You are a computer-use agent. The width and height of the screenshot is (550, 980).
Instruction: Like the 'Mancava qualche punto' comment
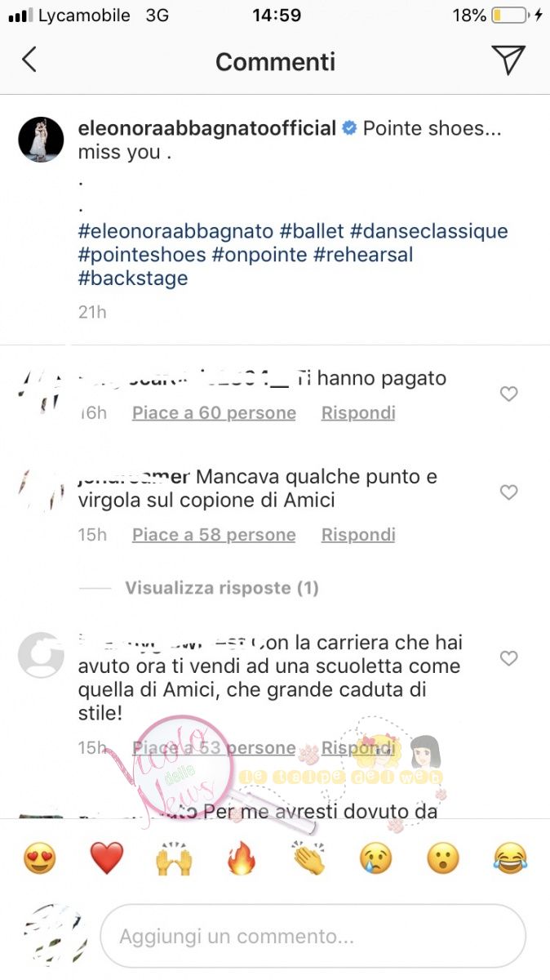[x=508, y=492]
